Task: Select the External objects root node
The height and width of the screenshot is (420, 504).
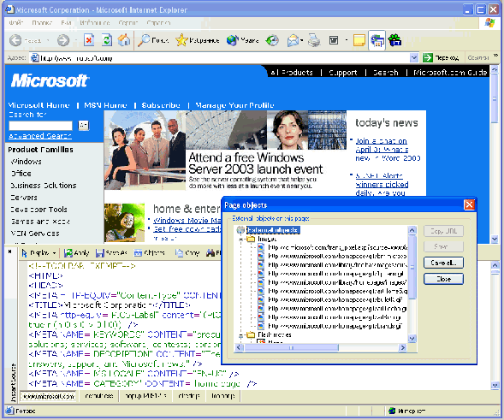Action: pyautogui.click(x=273, y=230)
